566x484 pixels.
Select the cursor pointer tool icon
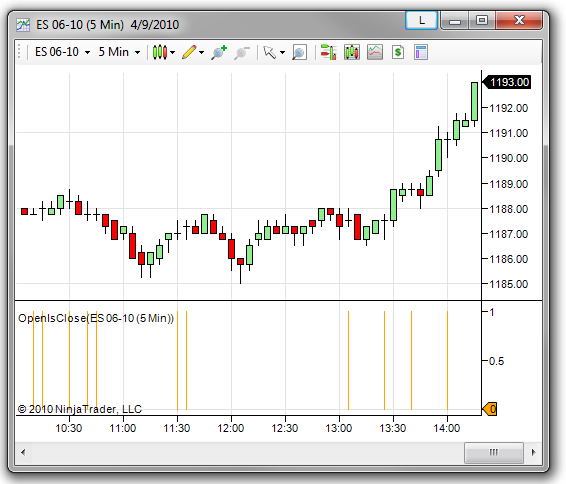(269, 52)
